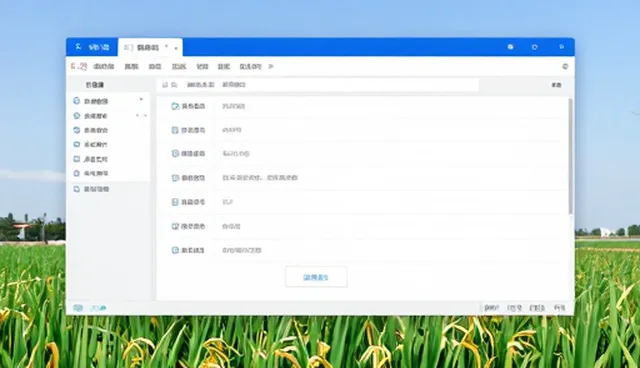Click the second of four right status bar labels
This screenshot has height=368, width=640.
(514, 308)
